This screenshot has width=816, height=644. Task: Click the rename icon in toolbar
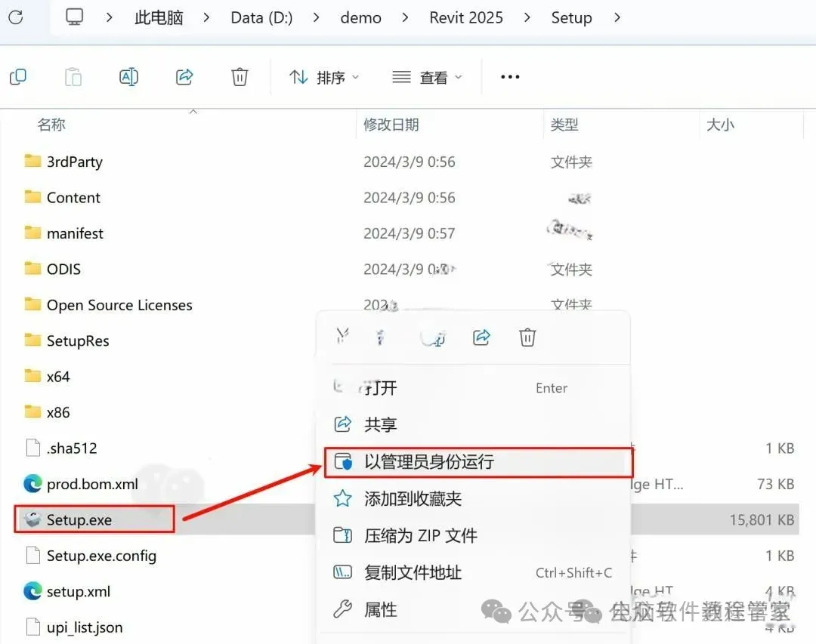click(x=128, y=77)
